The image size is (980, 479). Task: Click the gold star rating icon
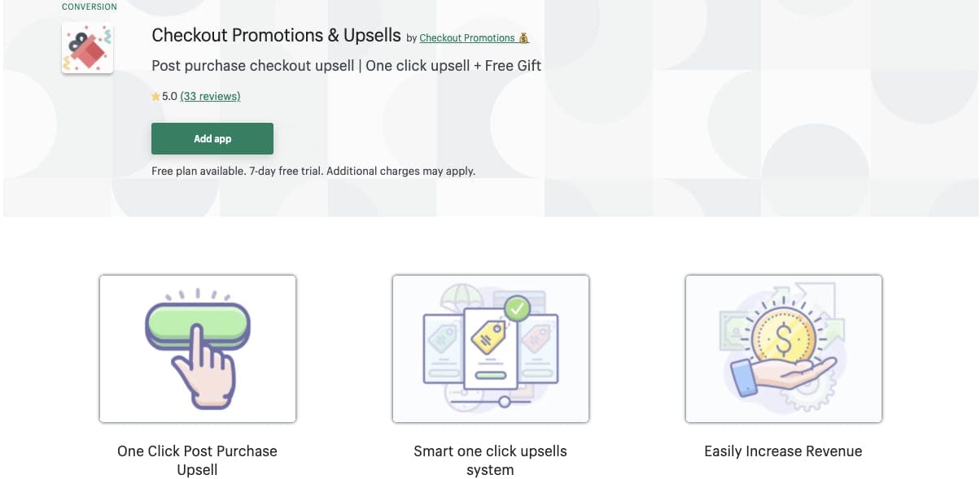[x=155, y=96]
